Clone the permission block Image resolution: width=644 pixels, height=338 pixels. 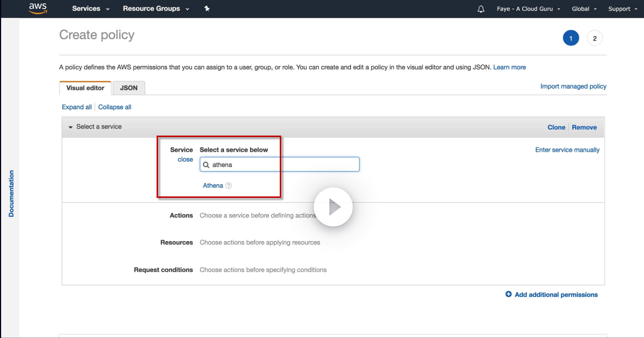pos(556,127)
